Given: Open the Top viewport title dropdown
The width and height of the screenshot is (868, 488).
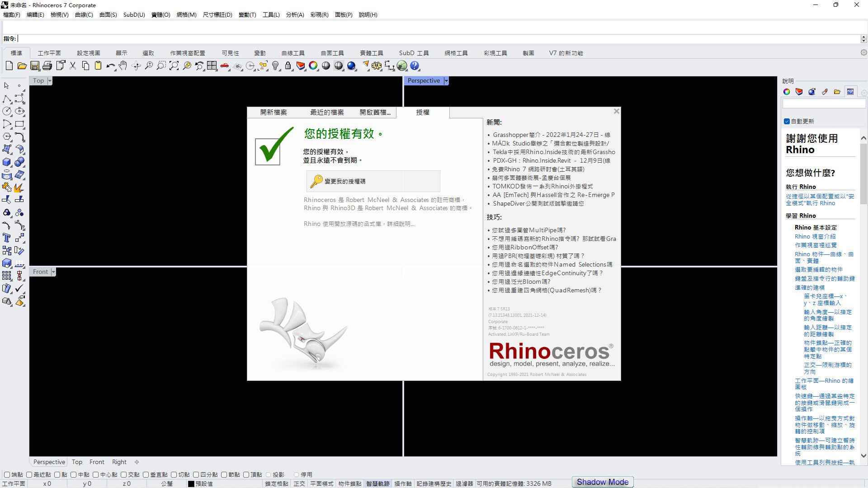Looking at the screenshot, I should pos(50,81).
